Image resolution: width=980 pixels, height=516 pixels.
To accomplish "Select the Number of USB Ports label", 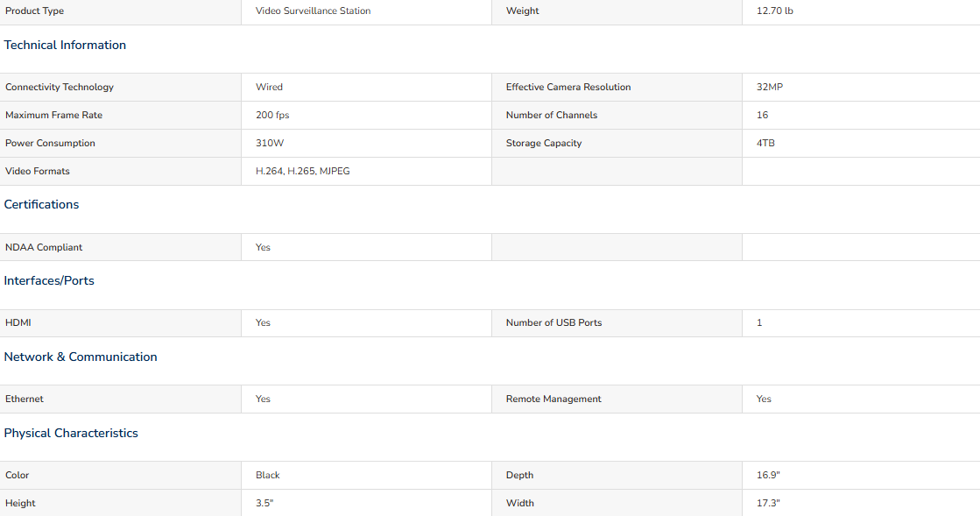I will click(553, 322).
